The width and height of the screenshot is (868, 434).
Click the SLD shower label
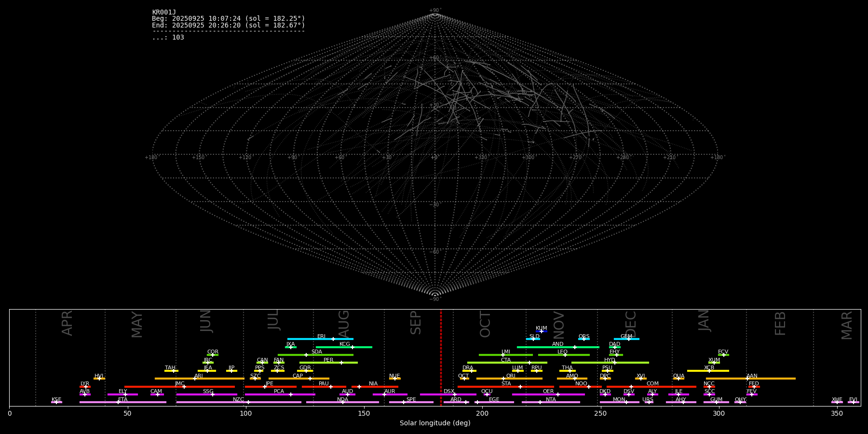click(x=534, y=337)
